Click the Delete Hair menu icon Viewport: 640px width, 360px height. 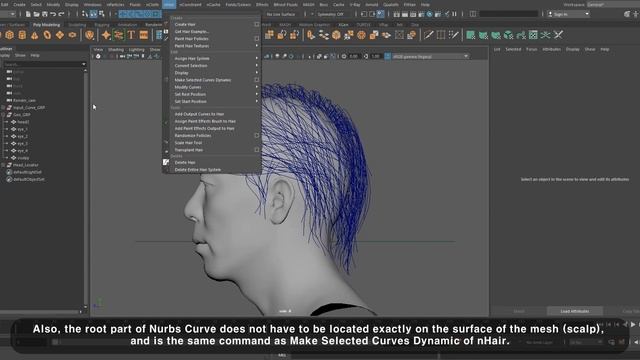166,162
